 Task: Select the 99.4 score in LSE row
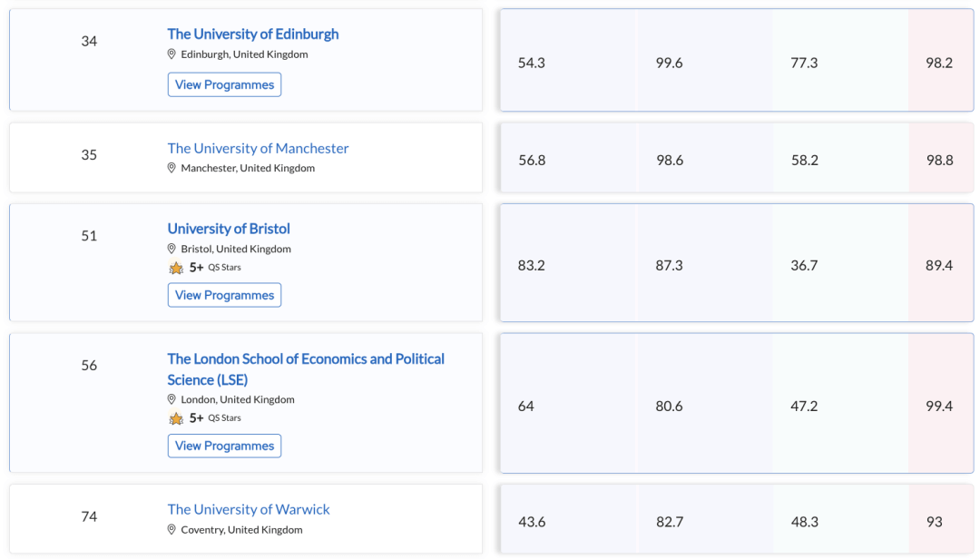click(x=939, y=406)
